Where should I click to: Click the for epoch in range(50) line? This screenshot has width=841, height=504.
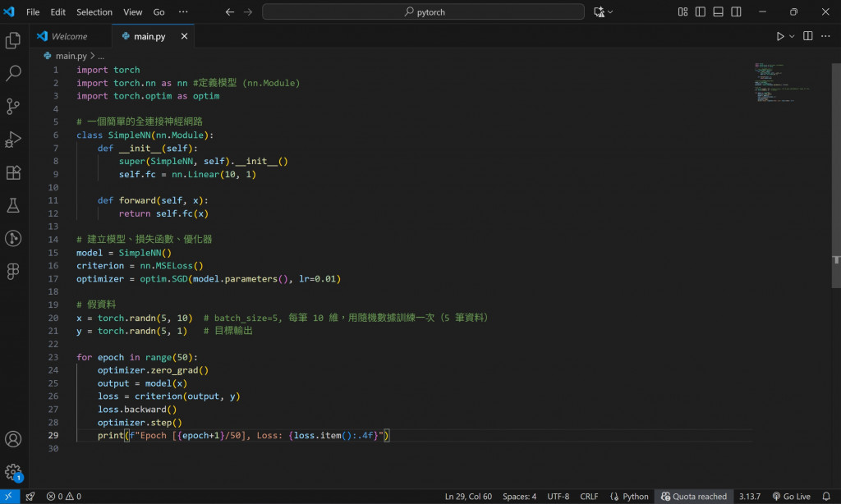point(137,357)
